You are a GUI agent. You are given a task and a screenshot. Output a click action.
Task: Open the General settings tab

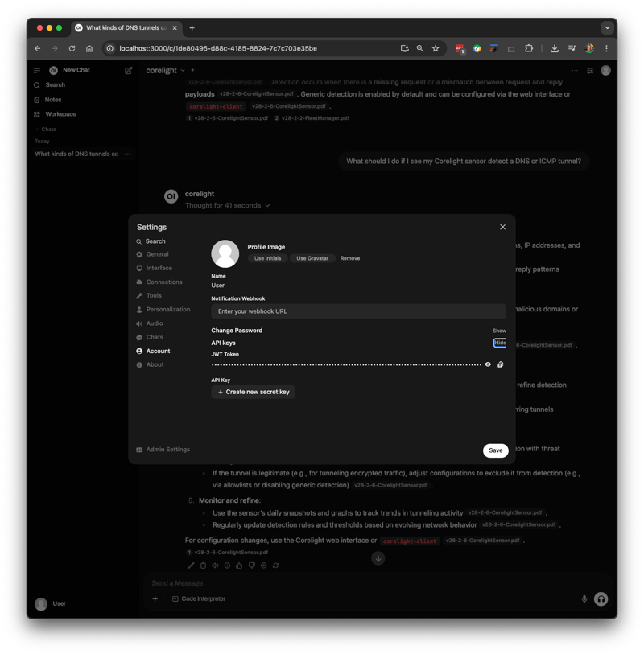(x=157, y=254)
